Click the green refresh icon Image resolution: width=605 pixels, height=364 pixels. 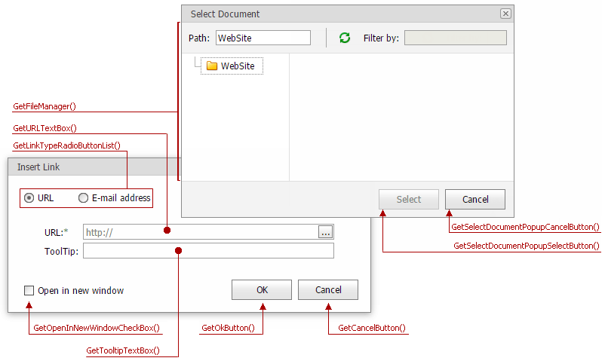click(x=345, y=38)
